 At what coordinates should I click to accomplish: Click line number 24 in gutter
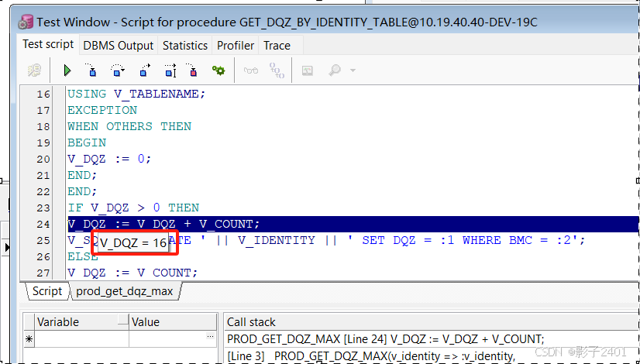[43, 225]
